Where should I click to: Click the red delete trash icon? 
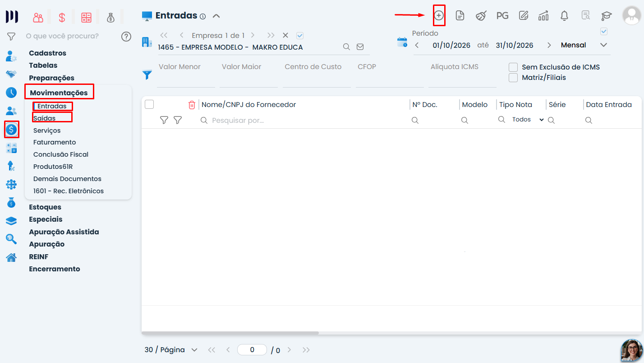192,105
